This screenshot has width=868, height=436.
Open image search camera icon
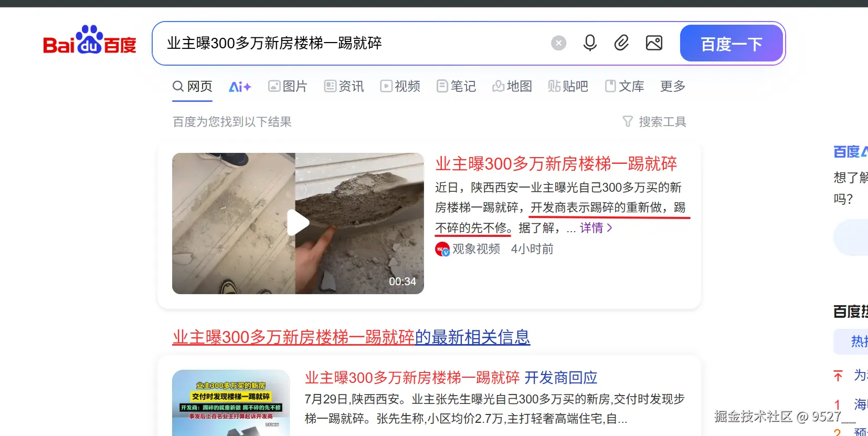coord(654,43)
